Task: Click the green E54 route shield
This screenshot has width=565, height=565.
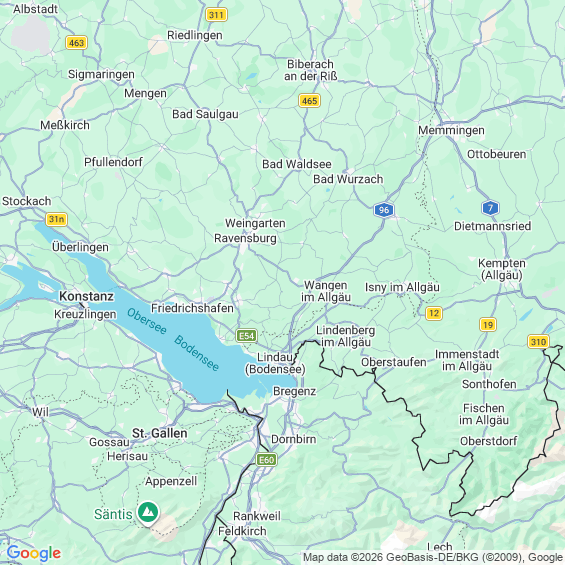Action: click(246, 336)
